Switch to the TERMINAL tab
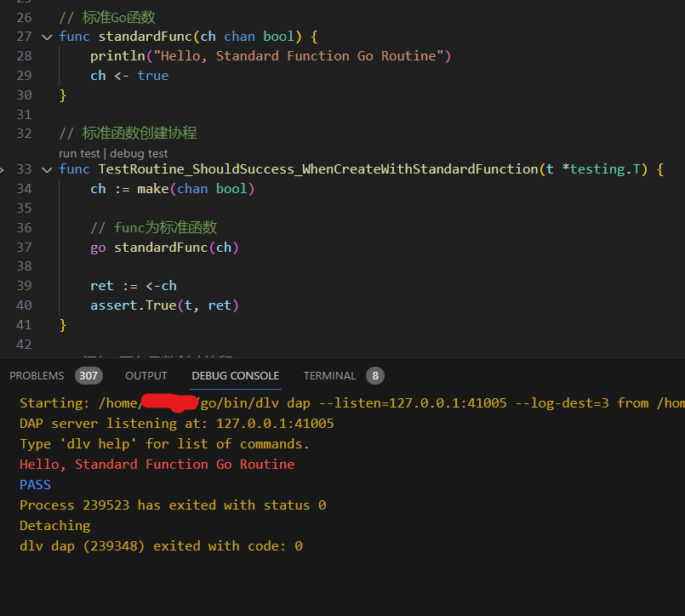This screenshot has width=685, height=616. 329,375
